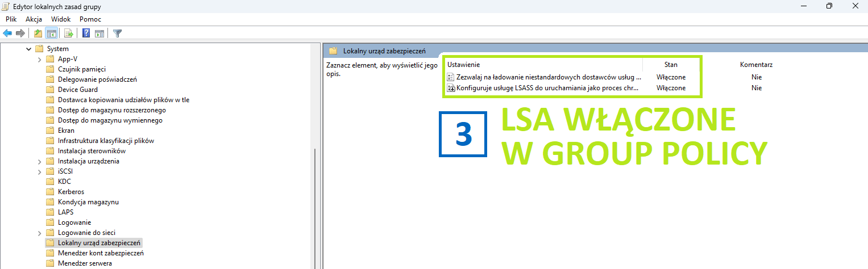Select the System folder in tree

click(x=58, y=49)
